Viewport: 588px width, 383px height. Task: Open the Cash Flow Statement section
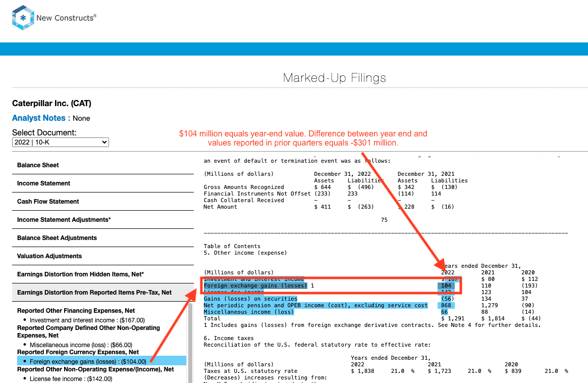pos(103,202)
